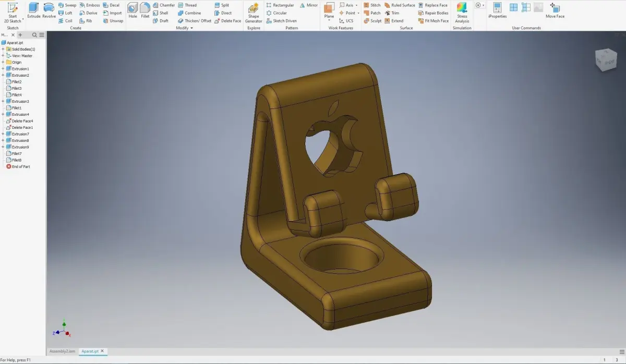
Task: Select the Stitch surface tool
Action: [x=372, y=5]
